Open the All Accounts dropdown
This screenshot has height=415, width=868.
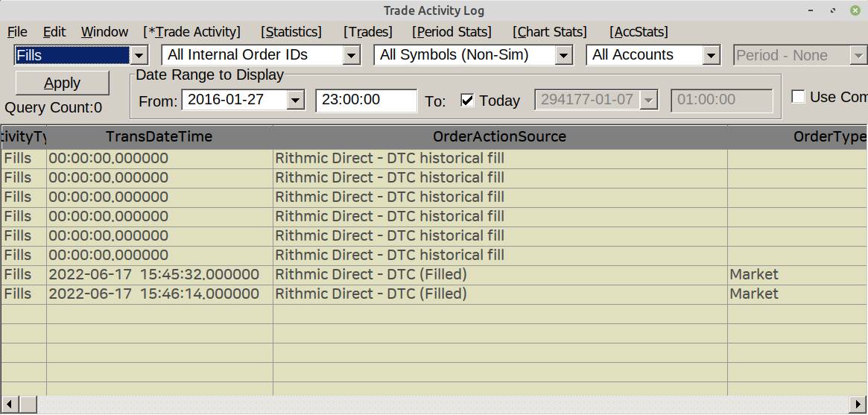pos(712,55)
